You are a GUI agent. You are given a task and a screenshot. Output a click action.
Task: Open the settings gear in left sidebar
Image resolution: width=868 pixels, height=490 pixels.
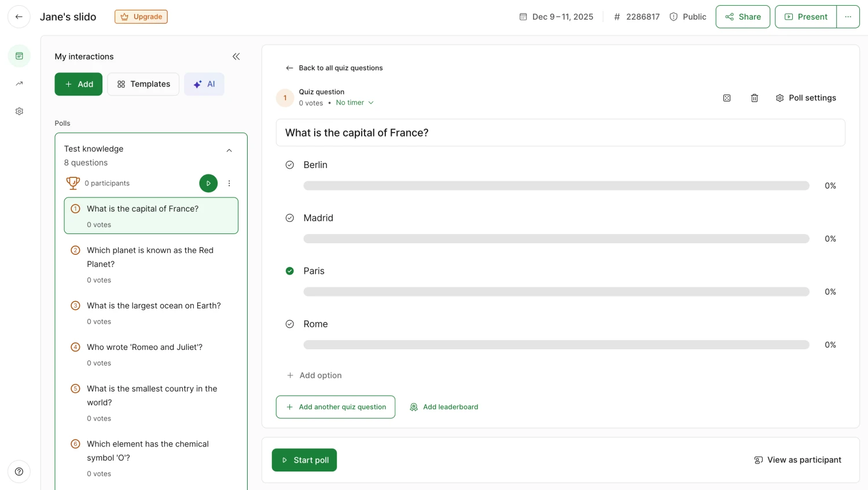click(x=19, y=111)
